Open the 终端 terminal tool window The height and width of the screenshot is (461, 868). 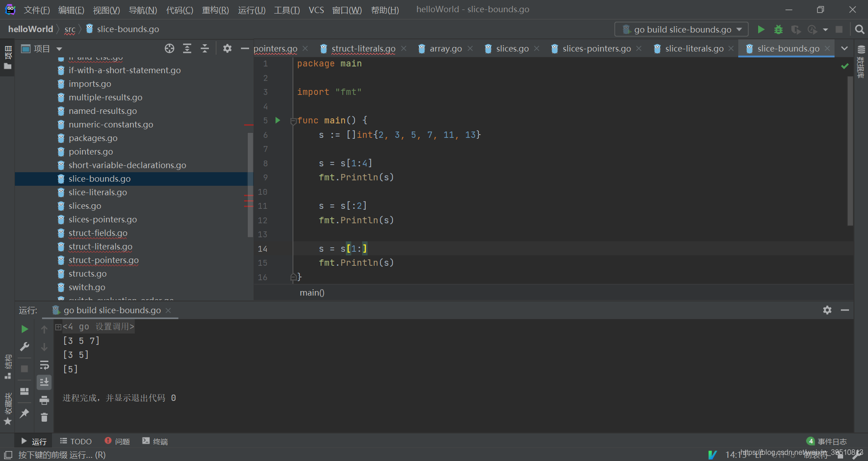pyautogui.click(x=155, y=442)
